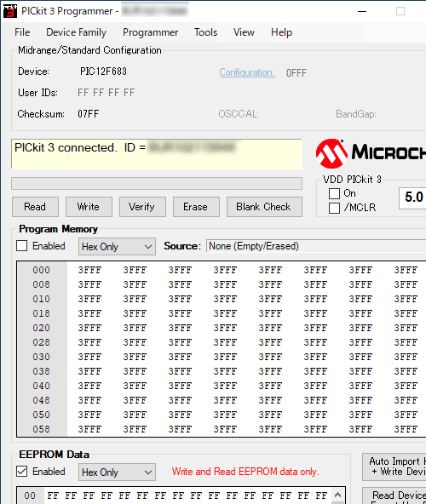Click the VDD voltage 5.0 field

coord(412,198)
